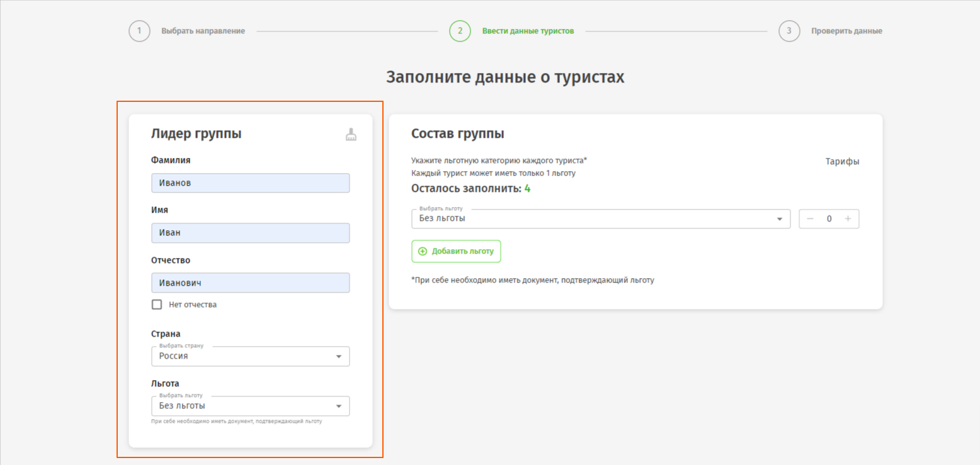The image size is (980, 465).
Task: Select the Отчество field containing Иванович
Action: (250, 283)
